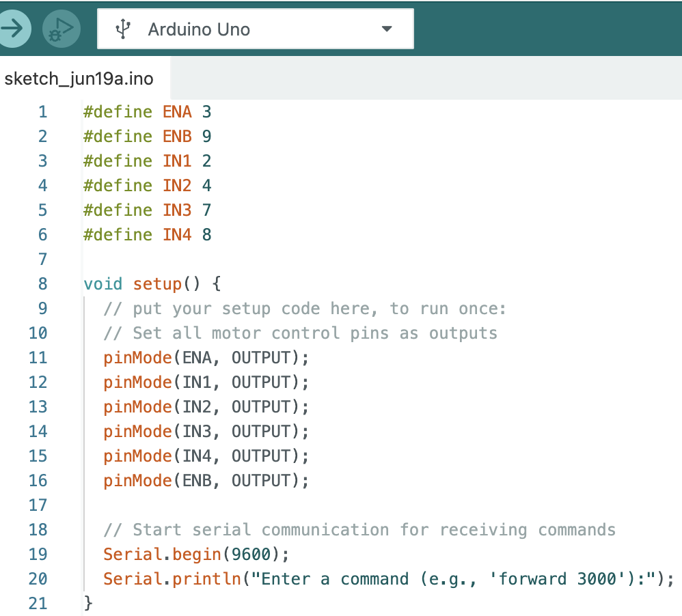Click the USB icon in board selector
682x616 pixels.
(x=123, y=29)
